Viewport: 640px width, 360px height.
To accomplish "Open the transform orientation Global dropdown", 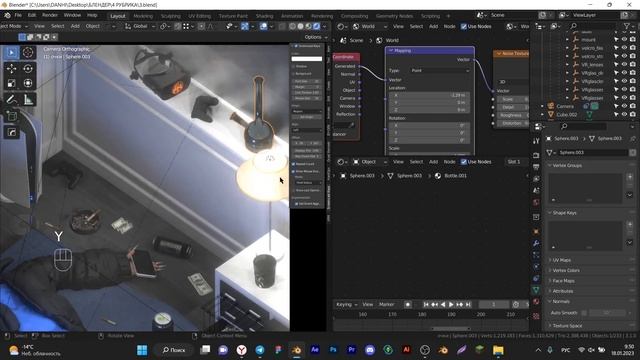I will click(x=140, y=26).
